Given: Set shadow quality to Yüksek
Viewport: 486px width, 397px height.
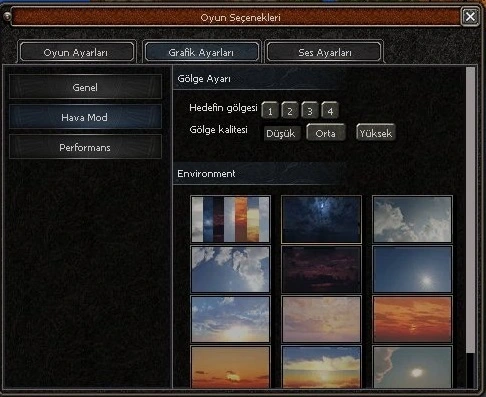Looking at the screenshot, I should pyautogui.click(x=376, y=133).
